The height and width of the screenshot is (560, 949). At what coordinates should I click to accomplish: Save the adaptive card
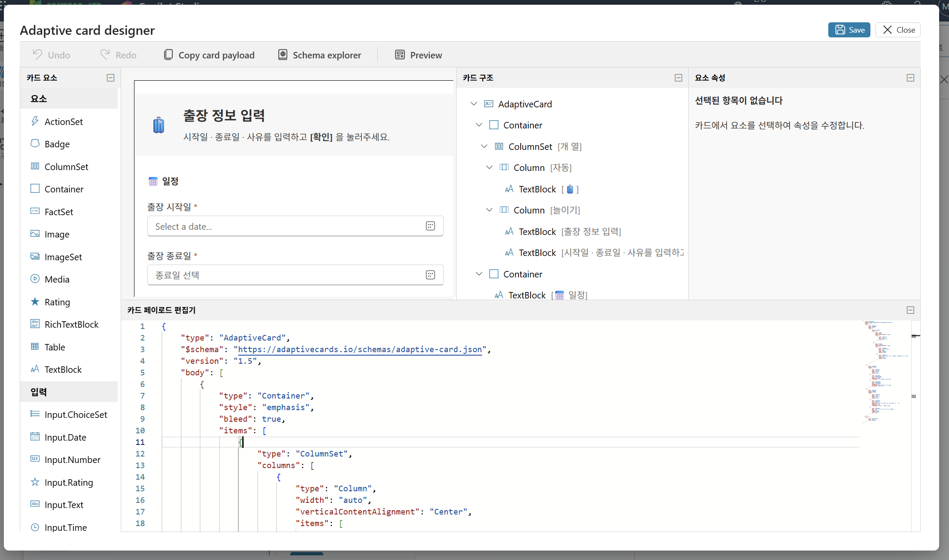pos(849,30)
